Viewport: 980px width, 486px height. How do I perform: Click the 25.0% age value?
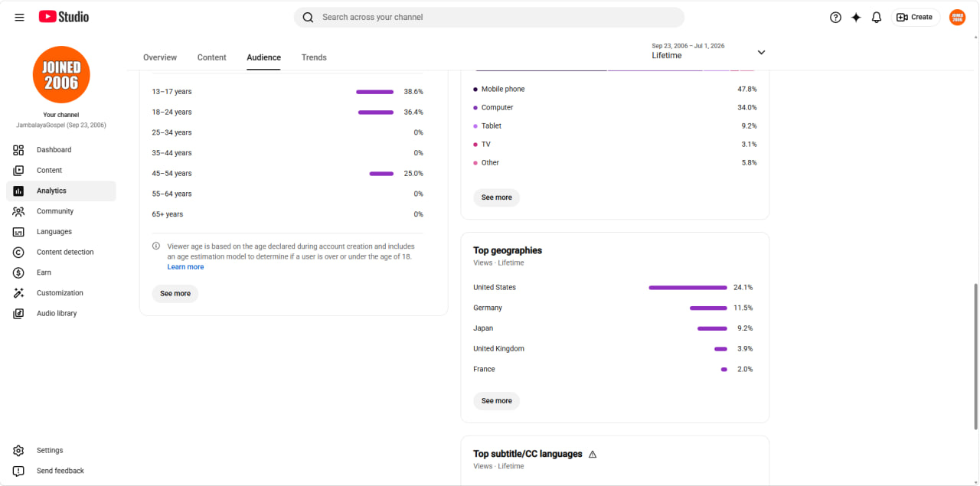[413, 174]
